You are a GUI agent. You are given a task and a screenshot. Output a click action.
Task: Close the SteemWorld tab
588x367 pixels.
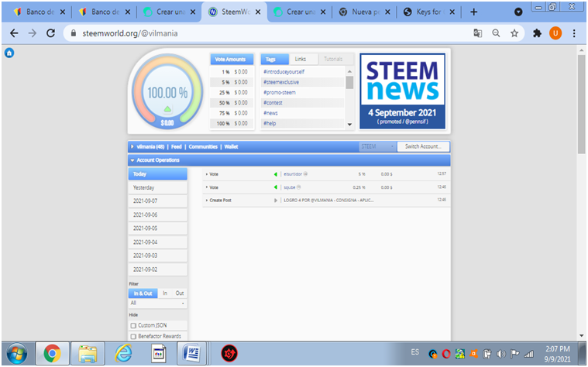[x=258, y=12]
